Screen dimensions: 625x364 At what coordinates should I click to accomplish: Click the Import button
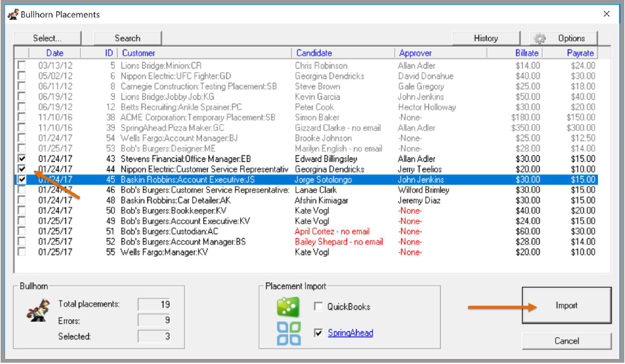coord(566,305)
